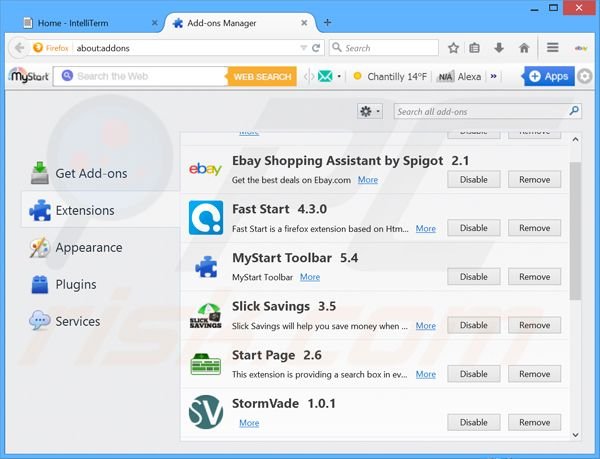Open a new tab with plus button
This screenshot has height=459, width=600.
click(x=327, y=23)
